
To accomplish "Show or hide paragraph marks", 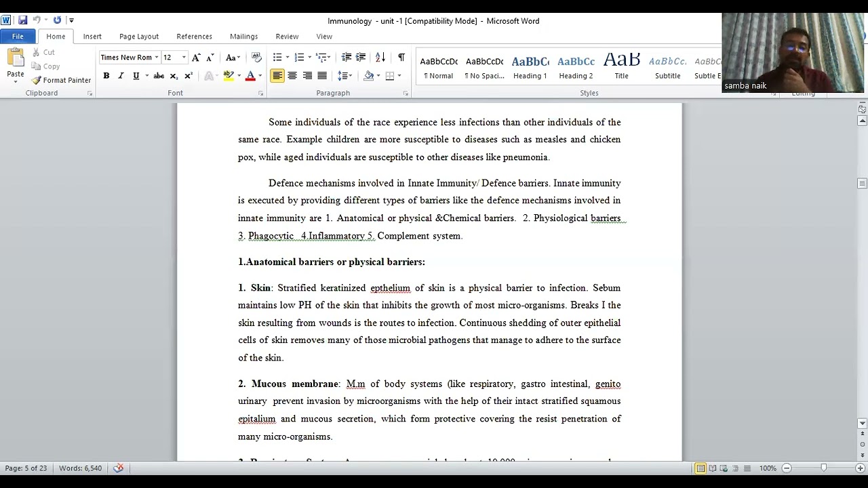I will tap(401, 58).
